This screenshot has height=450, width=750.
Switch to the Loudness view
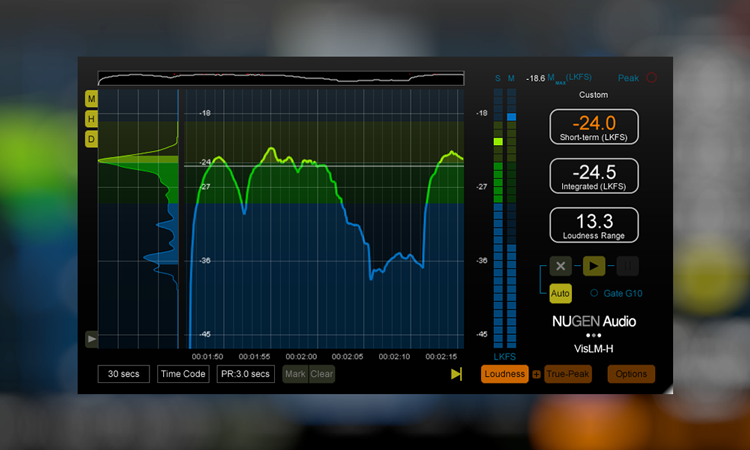(505, 374)
